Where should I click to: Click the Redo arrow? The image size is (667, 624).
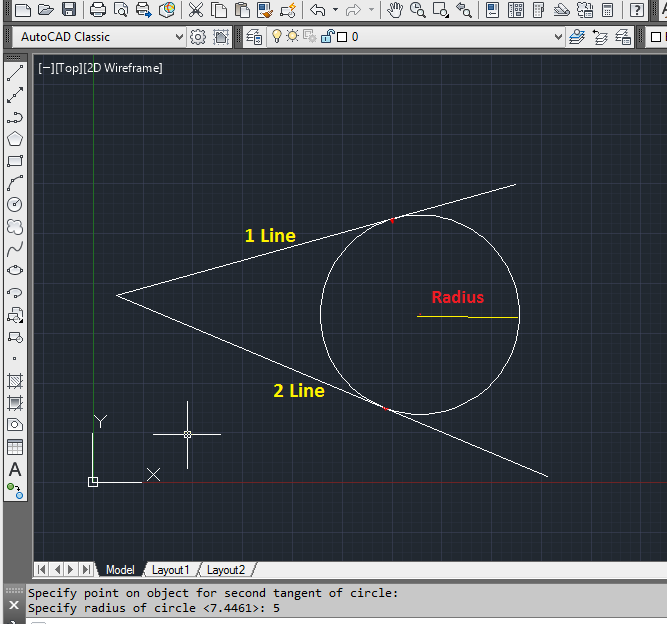[x=353, y=9]
